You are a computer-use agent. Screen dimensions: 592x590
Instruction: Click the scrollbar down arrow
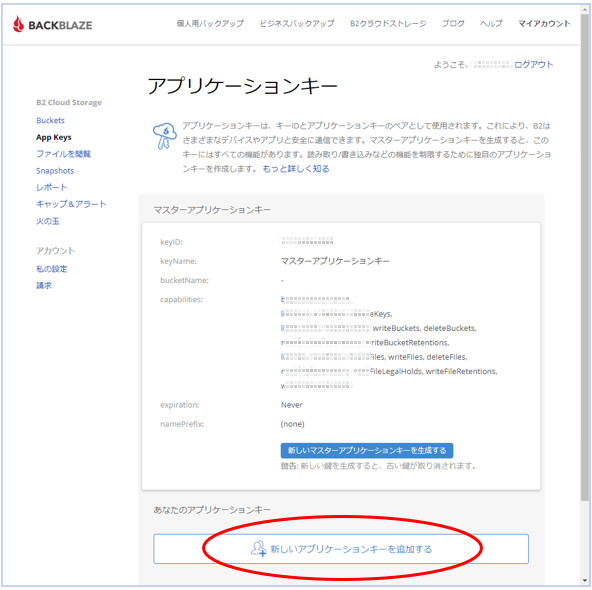coord(584,581)
